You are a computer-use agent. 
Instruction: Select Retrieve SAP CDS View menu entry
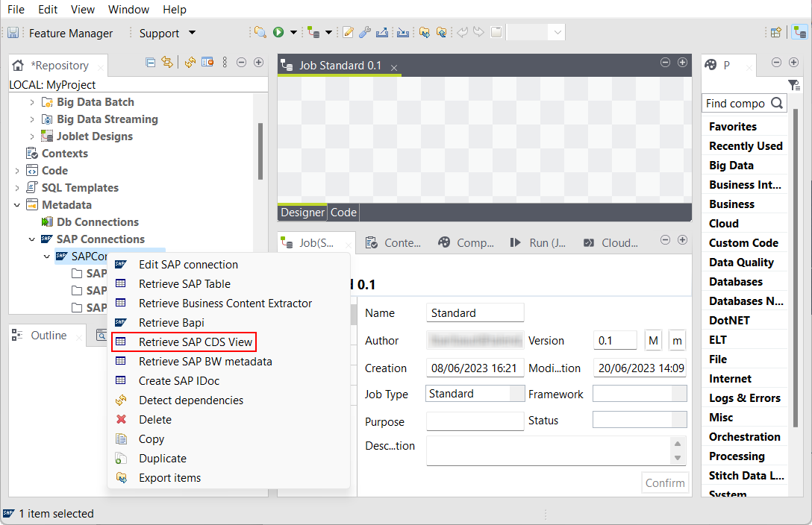[196, 342]
